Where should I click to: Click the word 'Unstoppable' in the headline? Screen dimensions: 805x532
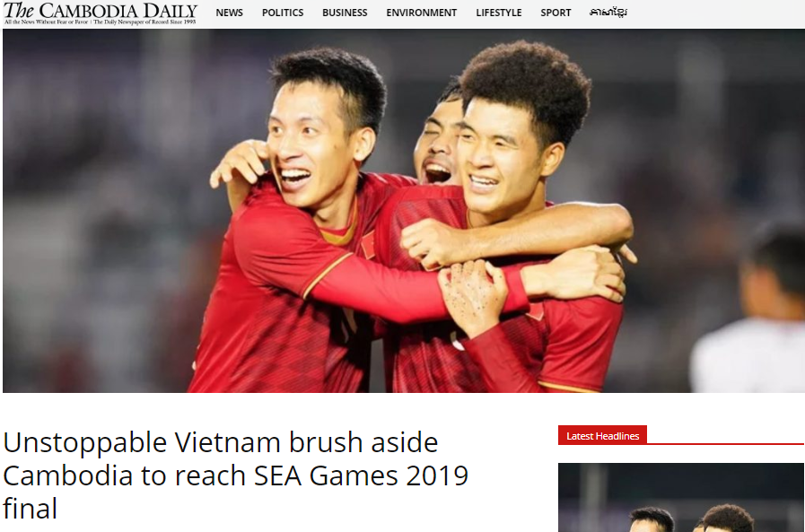click(x=84, y=442)
